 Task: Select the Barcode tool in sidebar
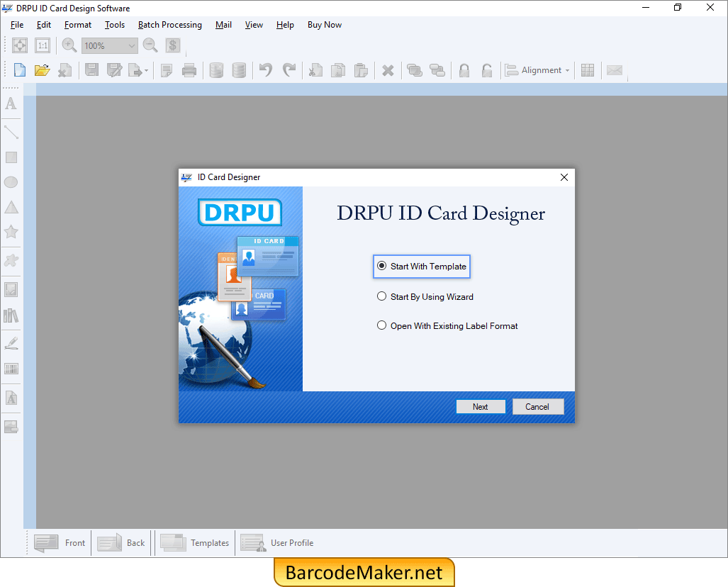pyautogui.click(x=11, y=369)
